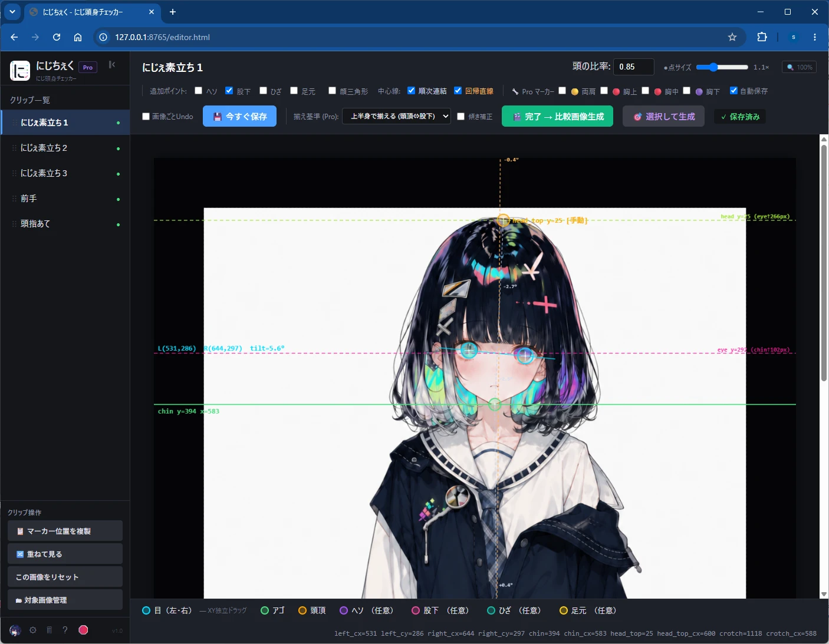Open 対象画像管理 image management
829x644 pixels.
65,600
